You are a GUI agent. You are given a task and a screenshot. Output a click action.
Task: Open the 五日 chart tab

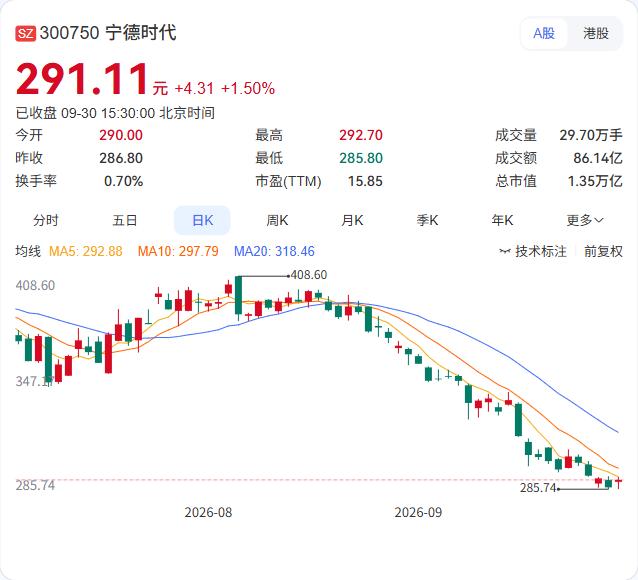[125, 221]
